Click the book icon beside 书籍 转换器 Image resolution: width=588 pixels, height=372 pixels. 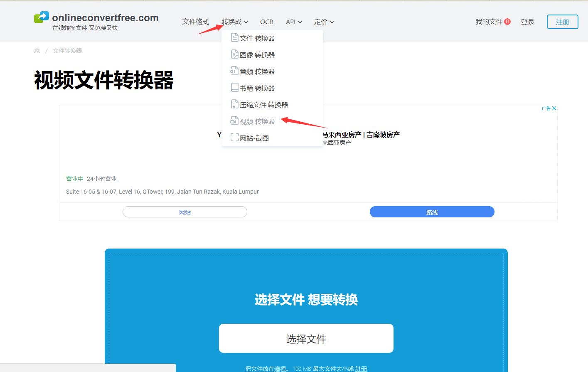[234, 88]
